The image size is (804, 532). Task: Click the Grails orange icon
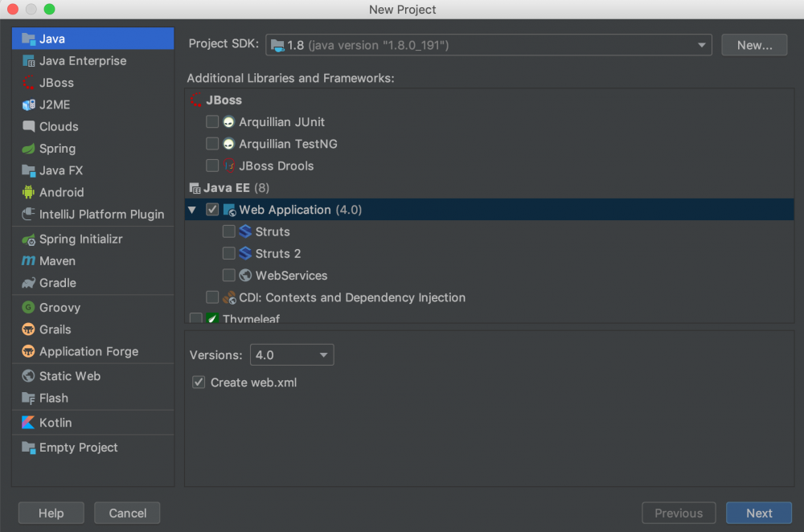pos(28,329)
